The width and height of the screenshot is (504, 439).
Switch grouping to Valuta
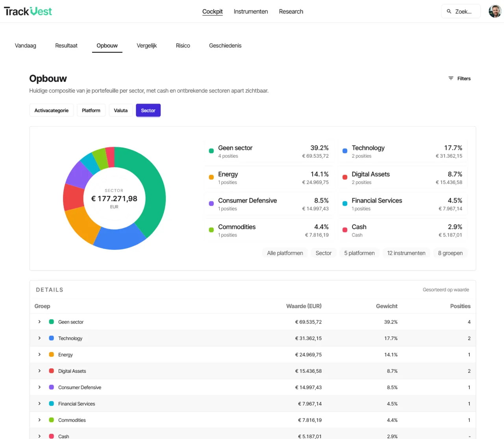pyautogui.click(x=121, y=110)
